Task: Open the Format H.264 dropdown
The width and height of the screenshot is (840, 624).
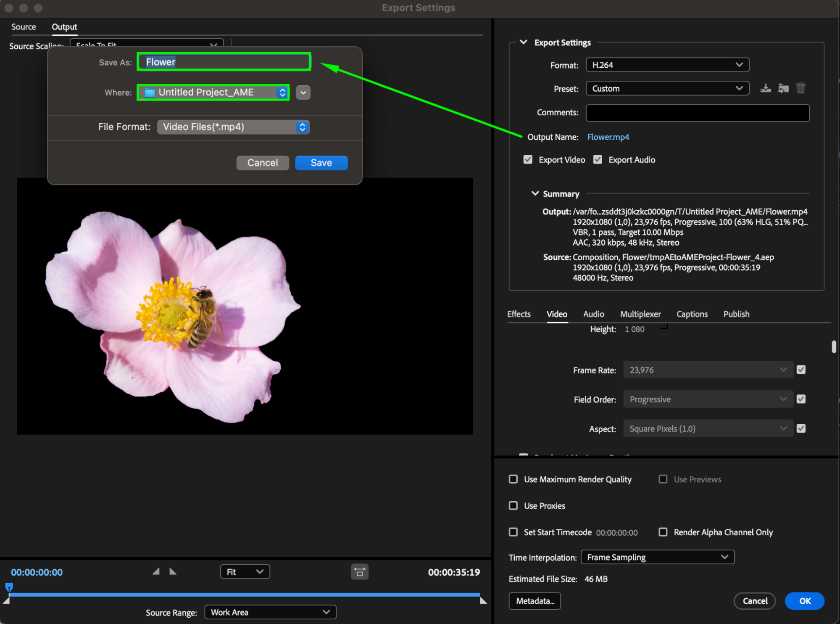Action: point(667,65)
